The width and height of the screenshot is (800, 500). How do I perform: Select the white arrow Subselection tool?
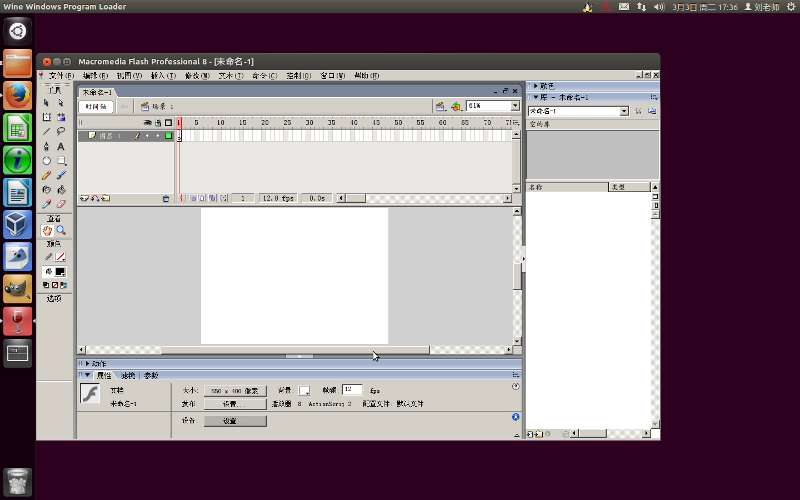tap(61, 103)
